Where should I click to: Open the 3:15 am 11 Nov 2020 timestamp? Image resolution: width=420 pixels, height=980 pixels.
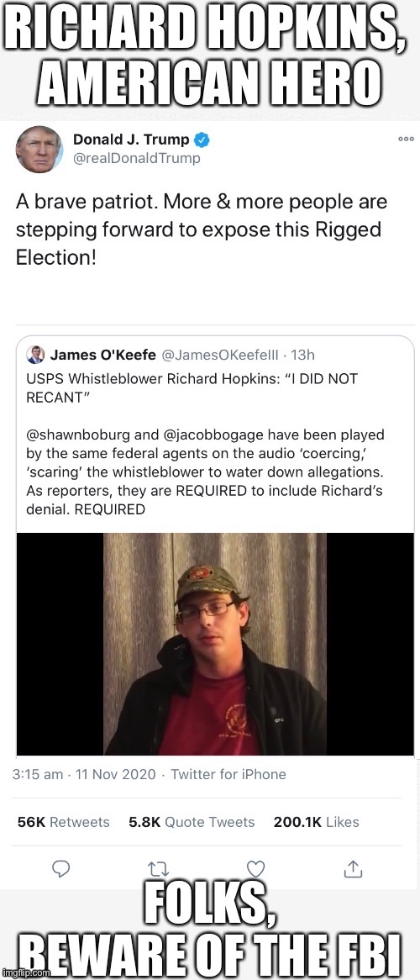coord(84,774)
